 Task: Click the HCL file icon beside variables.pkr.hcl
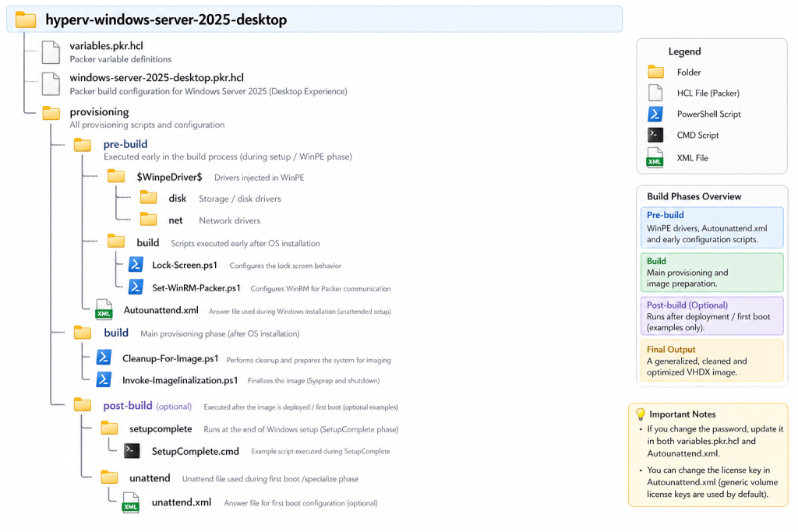[51, 51]
